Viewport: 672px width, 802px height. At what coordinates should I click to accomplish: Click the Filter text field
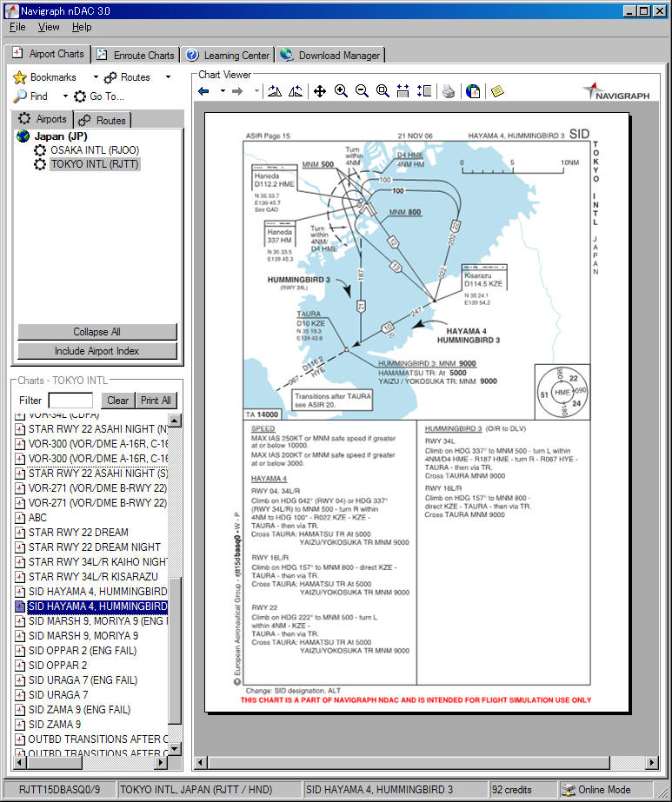70,401
